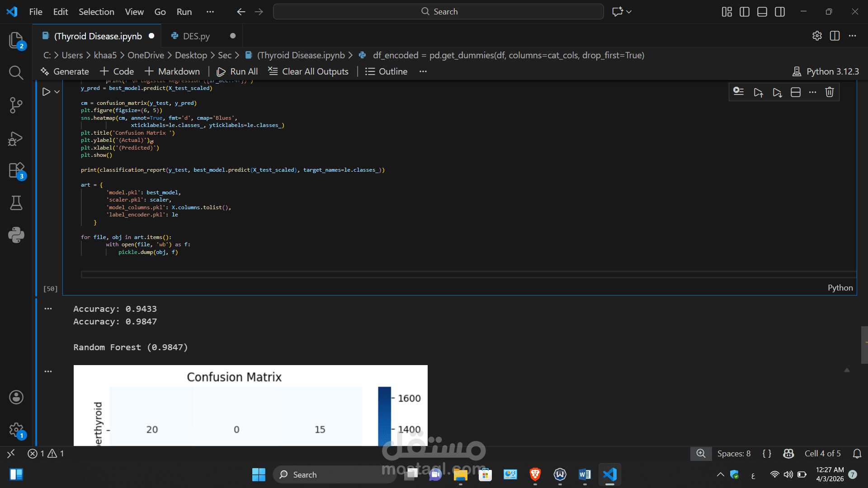Click the command center Search field
Viewport: 868px width, 488px height.
(x=438, y=12)
